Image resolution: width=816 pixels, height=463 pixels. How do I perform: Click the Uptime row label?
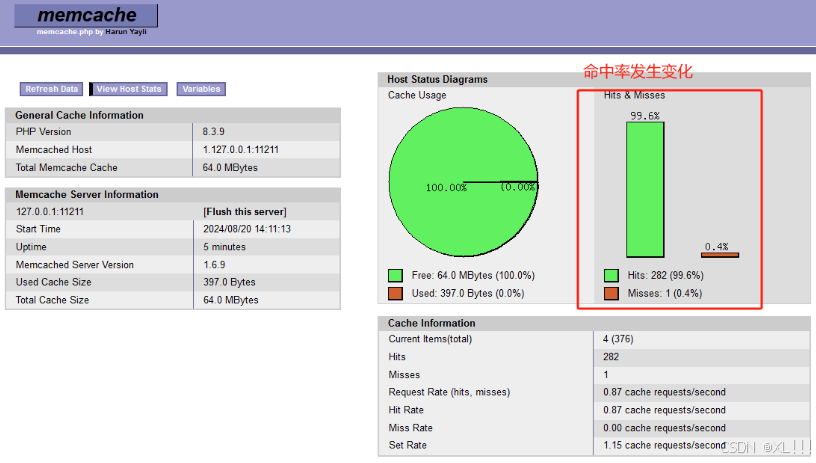pos(31,247)
